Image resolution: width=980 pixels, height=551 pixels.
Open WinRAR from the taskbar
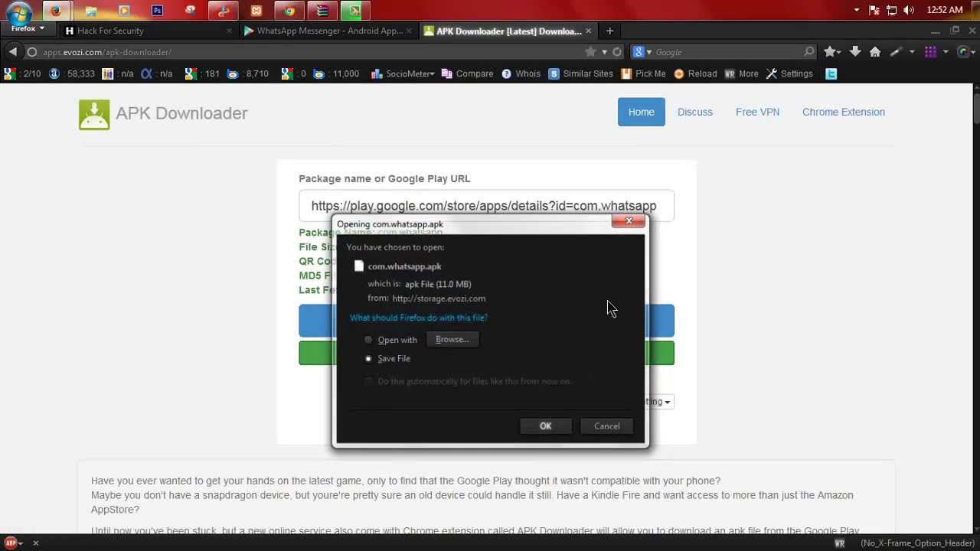point(322,11)
